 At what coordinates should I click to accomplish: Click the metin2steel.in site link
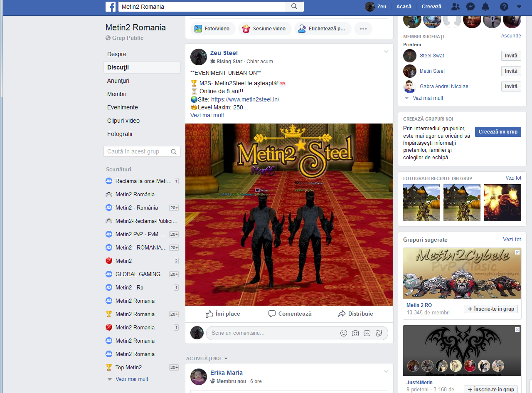[x=245, y=99]
